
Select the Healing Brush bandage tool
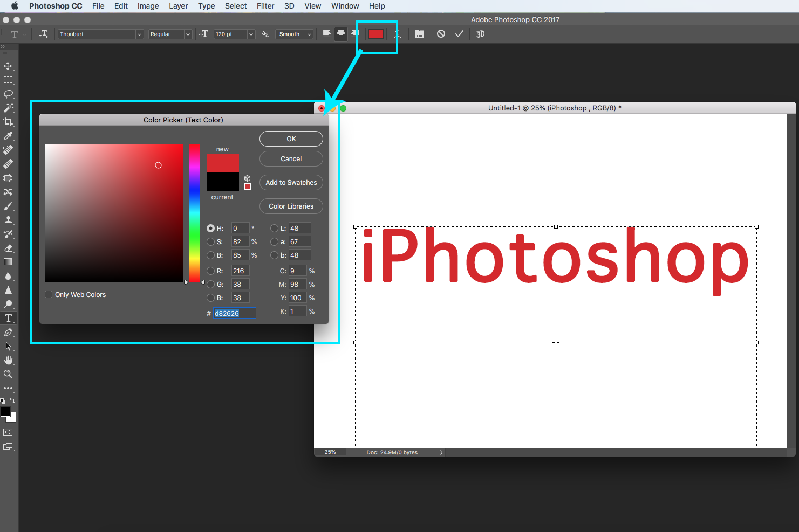8,164
